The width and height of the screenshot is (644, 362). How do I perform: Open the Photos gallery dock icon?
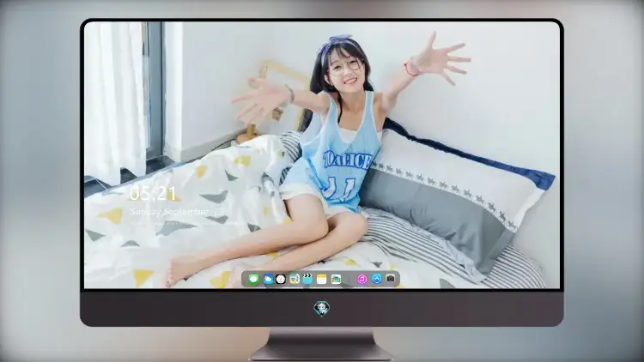(x=336, y=279)
